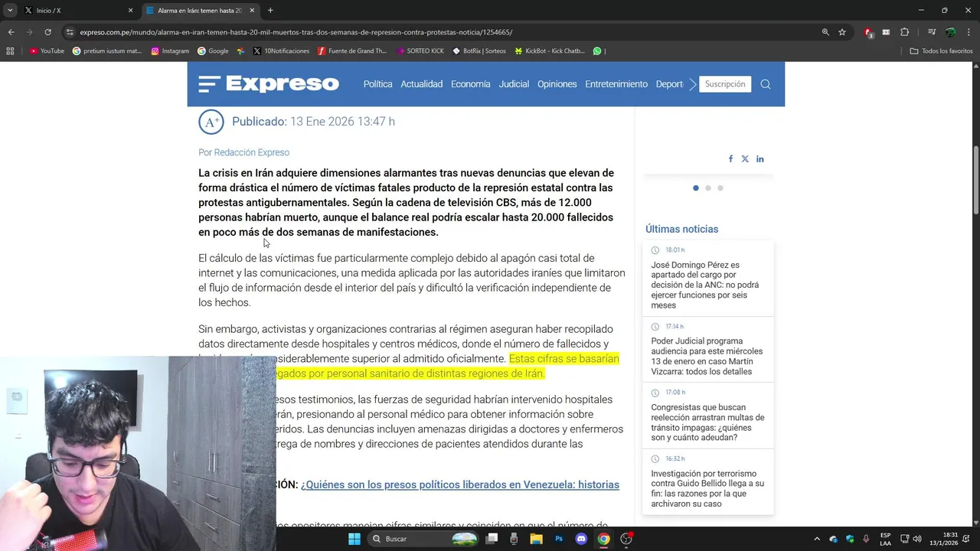
Task: Open the Guido Bellido terrorism investigation news
Action: pos(707,488)
